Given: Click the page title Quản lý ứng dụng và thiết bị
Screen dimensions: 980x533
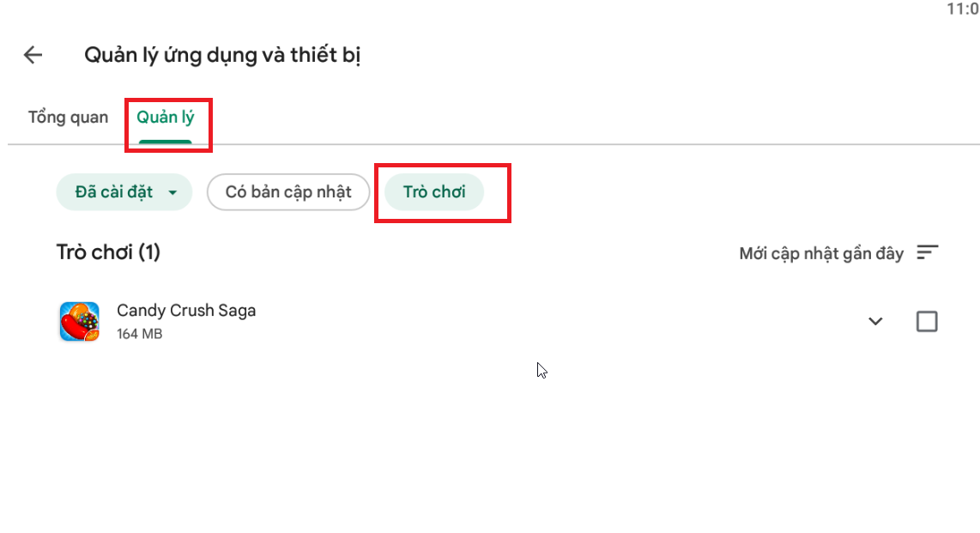Looking at the screenshot, I should (222, 56).
